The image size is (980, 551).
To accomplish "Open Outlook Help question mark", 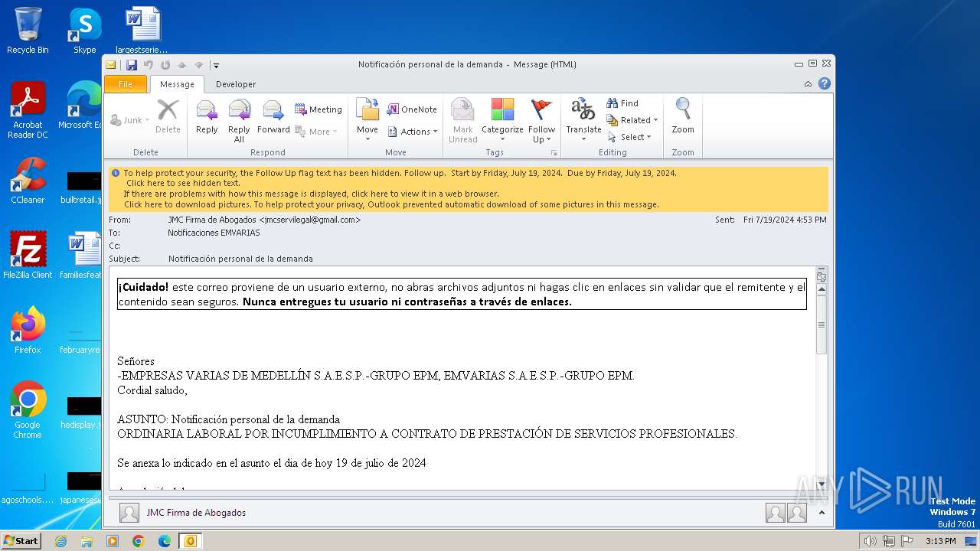I will [825, 83].
